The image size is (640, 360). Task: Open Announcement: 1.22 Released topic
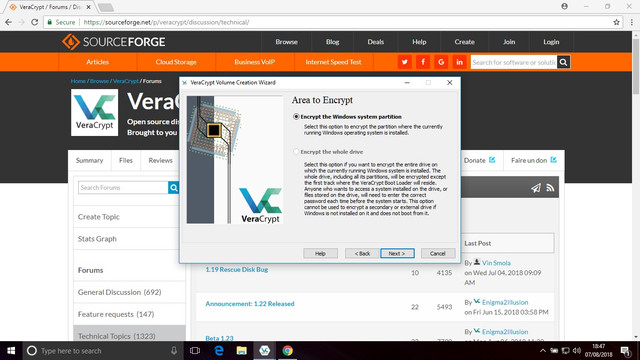pos(250,304)
